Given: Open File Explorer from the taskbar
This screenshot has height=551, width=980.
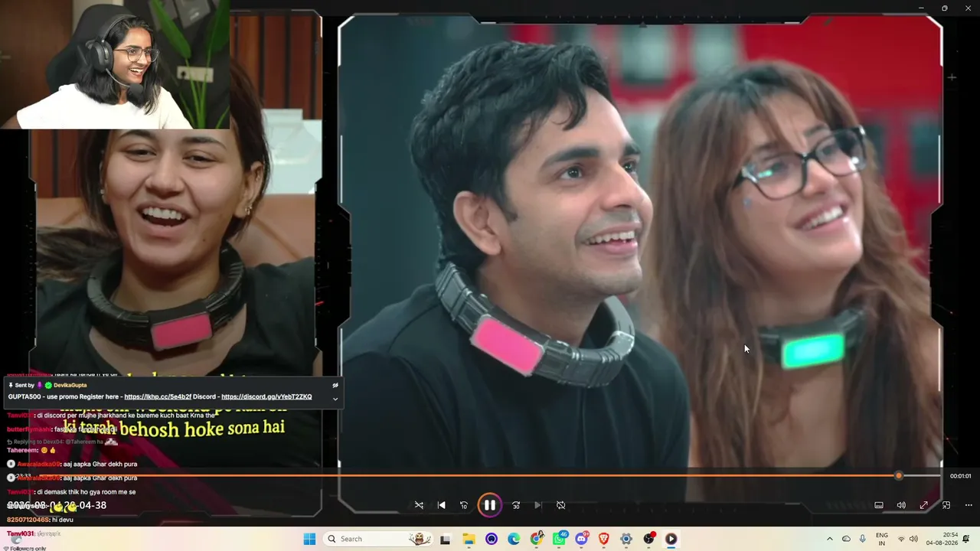Looking at the screenshot, I should (x=469, y=539).
